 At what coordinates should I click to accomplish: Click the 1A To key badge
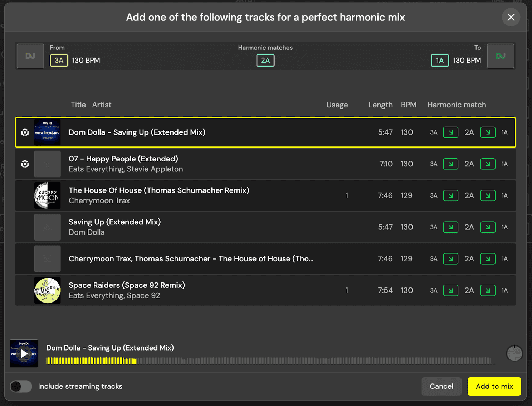pos(439,61)
